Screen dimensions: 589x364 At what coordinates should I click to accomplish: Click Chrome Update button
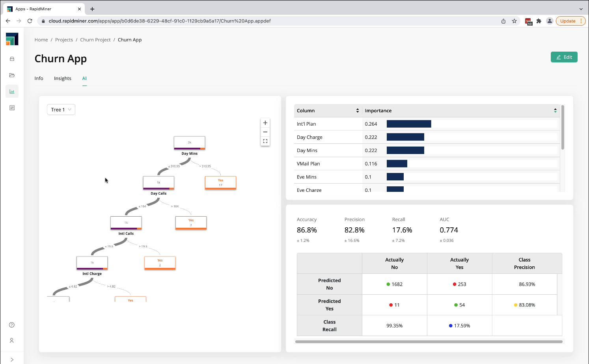coord(570,21)
